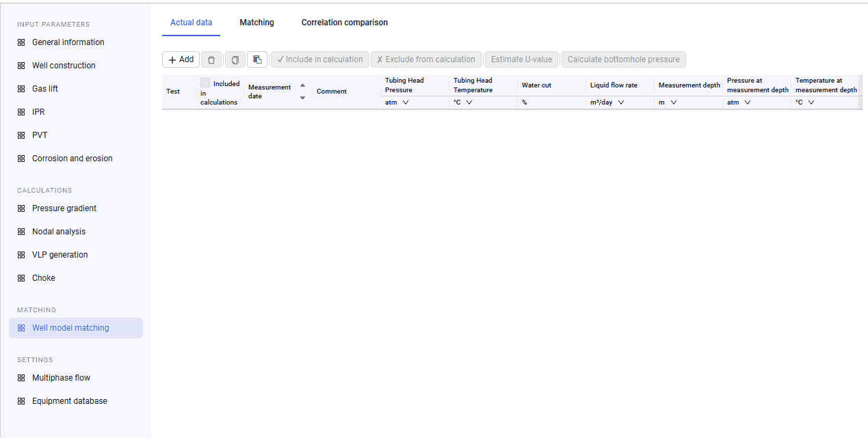Sort table by Measurement date arrows

coord(303,92)
